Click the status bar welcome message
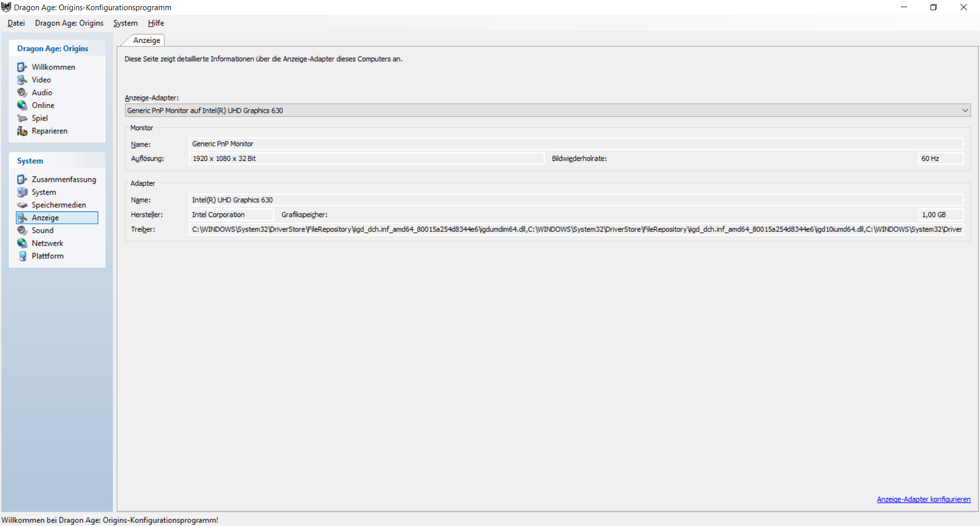Image resolution: width=980 pixels, height=526 pixels. point(110,520)
